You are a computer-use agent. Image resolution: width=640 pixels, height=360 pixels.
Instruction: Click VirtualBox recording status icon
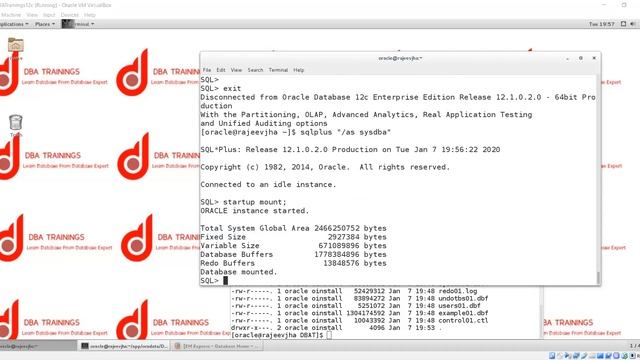(609, 356)
